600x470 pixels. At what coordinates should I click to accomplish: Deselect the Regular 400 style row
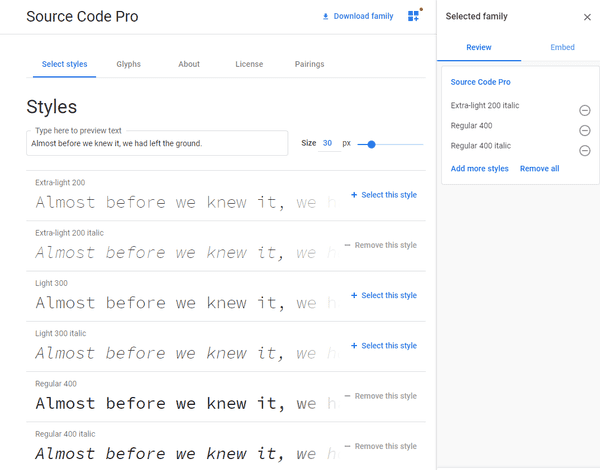point(380,396)
